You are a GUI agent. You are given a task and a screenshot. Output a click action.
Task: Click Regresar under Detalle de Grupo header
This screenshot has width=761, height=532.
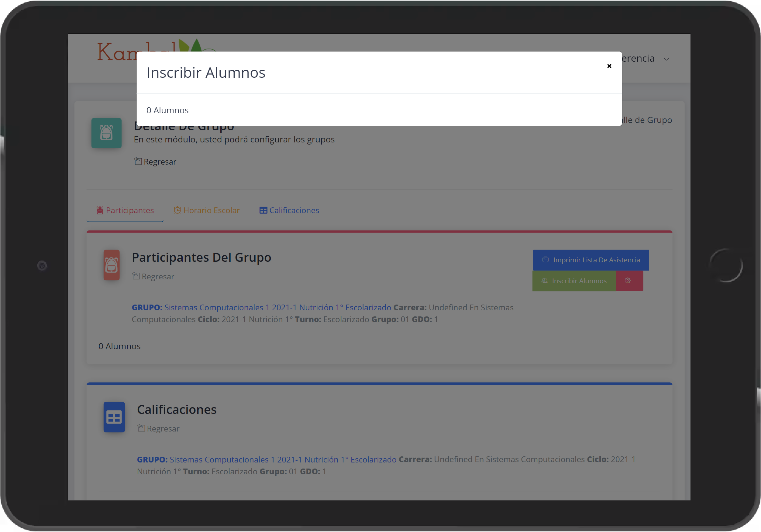click(x=155, y=162)
